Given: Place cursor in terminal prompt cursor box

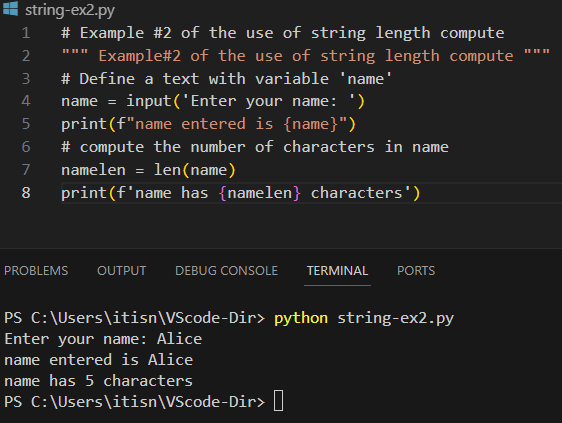Looking at the screenshot, I should [278, 400].
